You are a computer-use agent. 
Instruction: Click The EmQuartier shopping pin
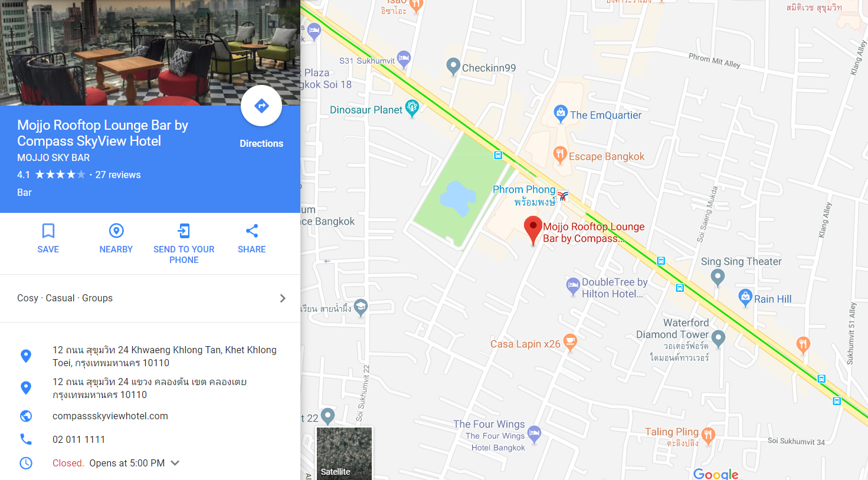click(x=561, y=113)
